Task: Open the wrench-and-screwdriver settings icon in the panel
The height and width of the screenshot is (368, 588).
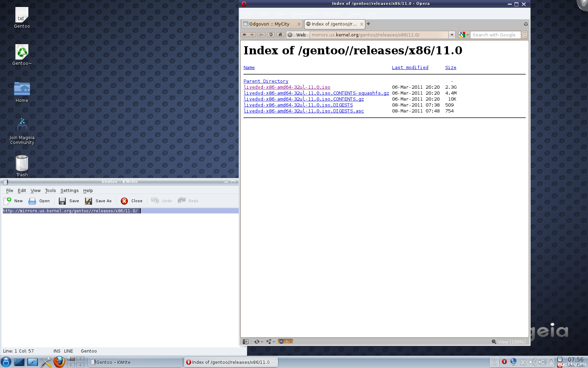Action: pyautogui.click(x=46, y=362)
